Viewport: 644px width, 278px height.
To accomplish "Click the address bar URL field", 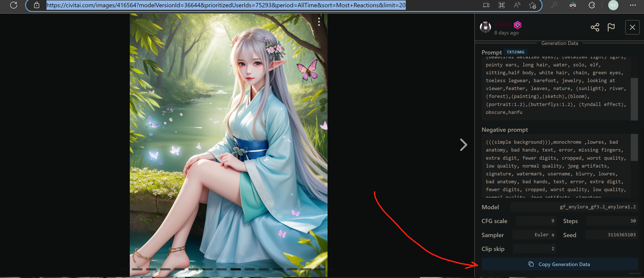I will tap(225, 5).
